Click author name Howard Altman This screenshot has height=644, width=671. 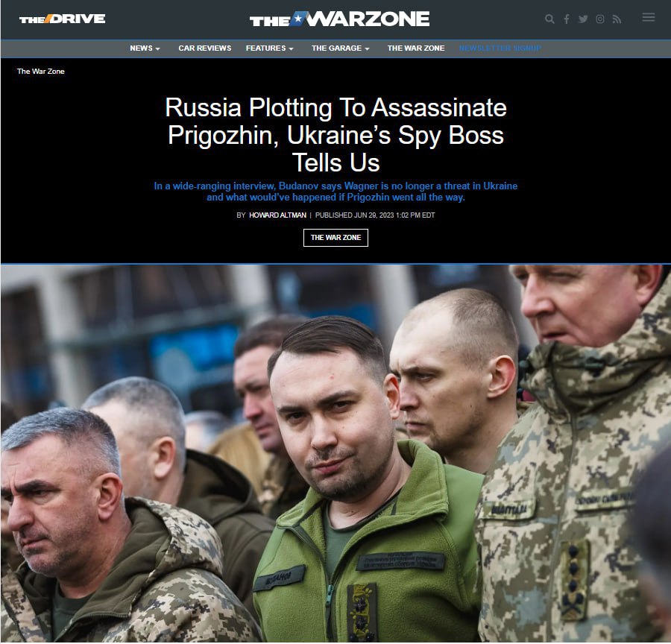277,215
